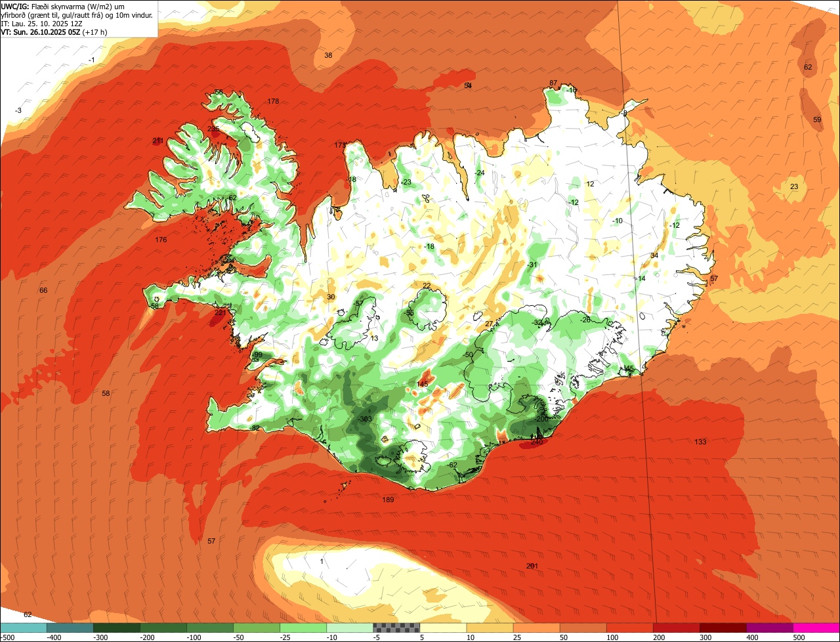Click the '201' value in the southern ocean
Viewport: 840px width, 642px height.
(532, 566)
